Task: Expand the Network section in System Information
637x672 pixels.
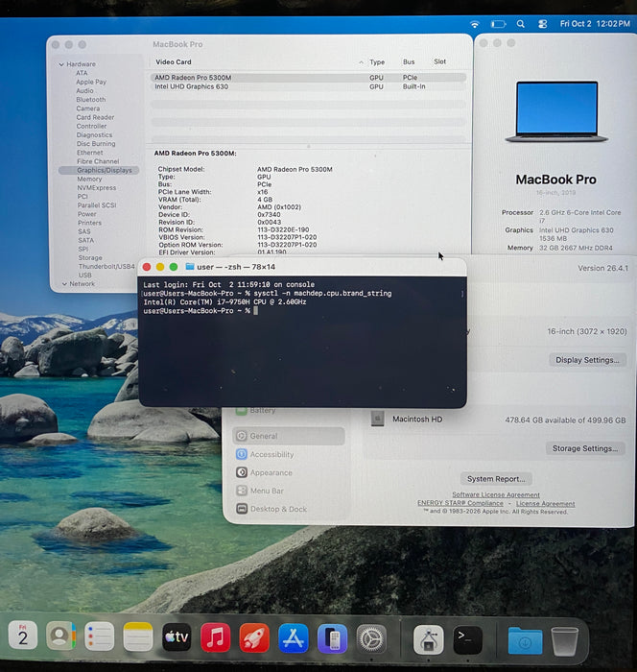Action: [x=64, y=284]
